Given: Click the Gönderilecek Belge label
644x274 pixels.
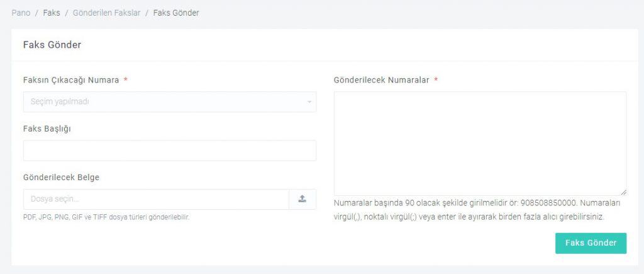Looking at the screenshot, I should (61, 178).
